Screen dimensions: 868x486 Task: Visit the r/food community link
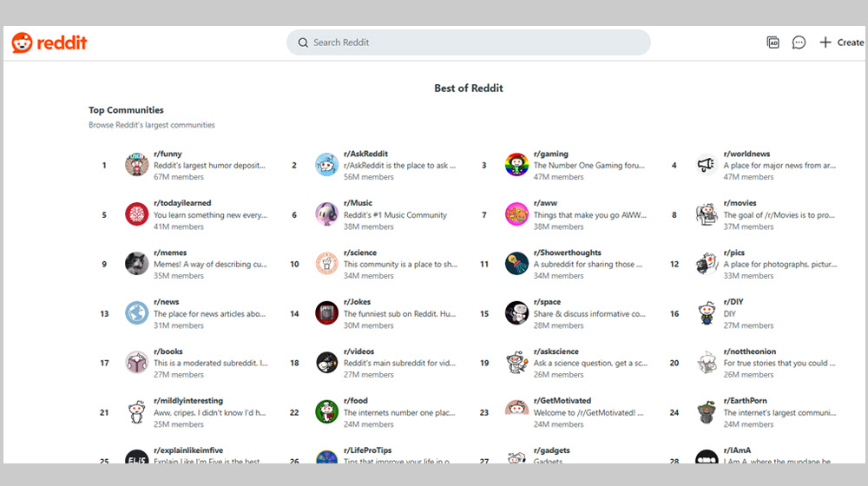pos(355,401)
